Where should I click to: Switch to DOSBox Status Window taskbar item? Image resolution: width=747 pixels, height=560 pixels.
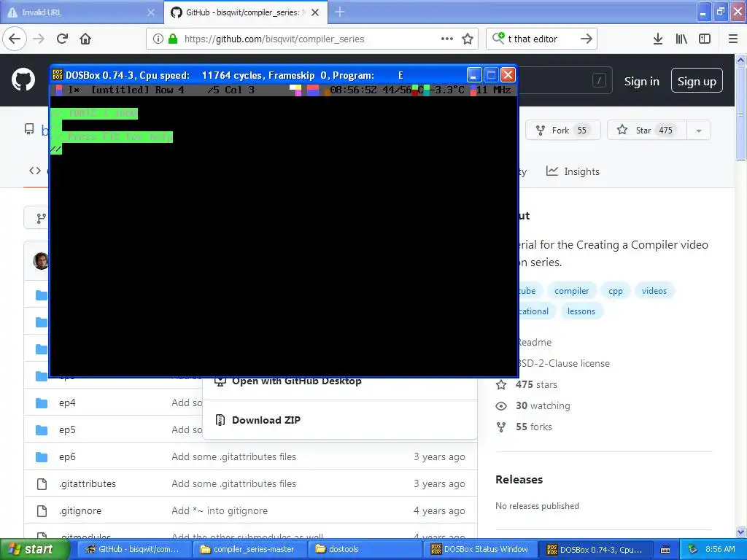point(479,549)
